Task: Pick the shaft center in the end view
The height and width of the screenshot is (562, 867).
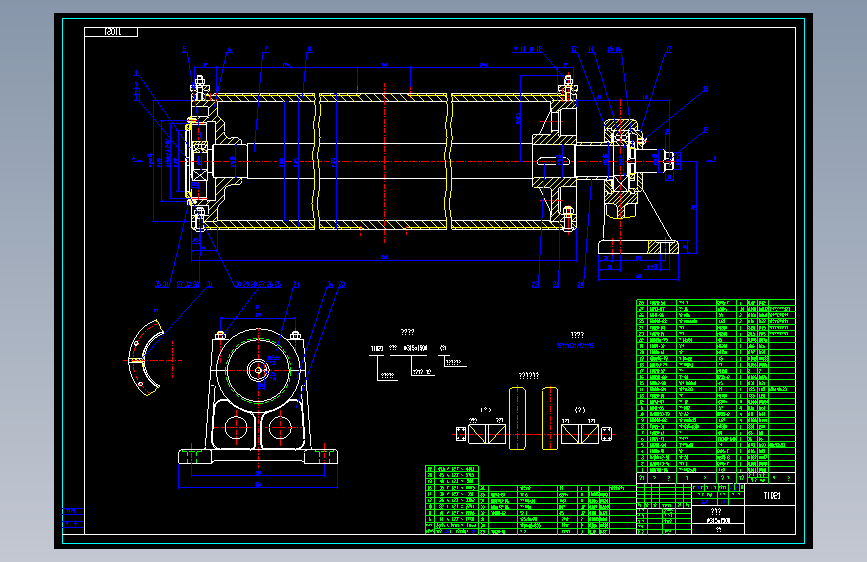Action: coord(258,370)
